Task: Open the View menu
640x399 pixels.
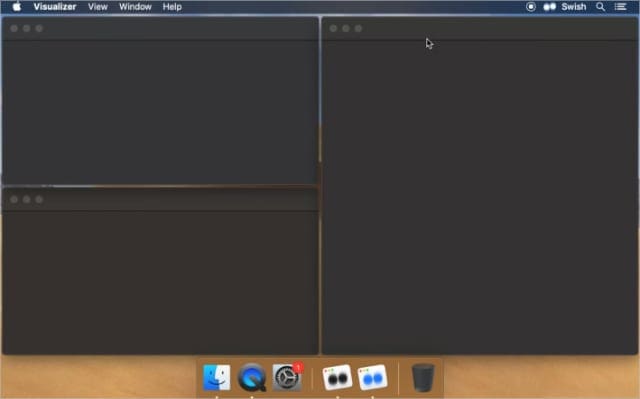Action: pyautogui.click(x=98, y=7)
